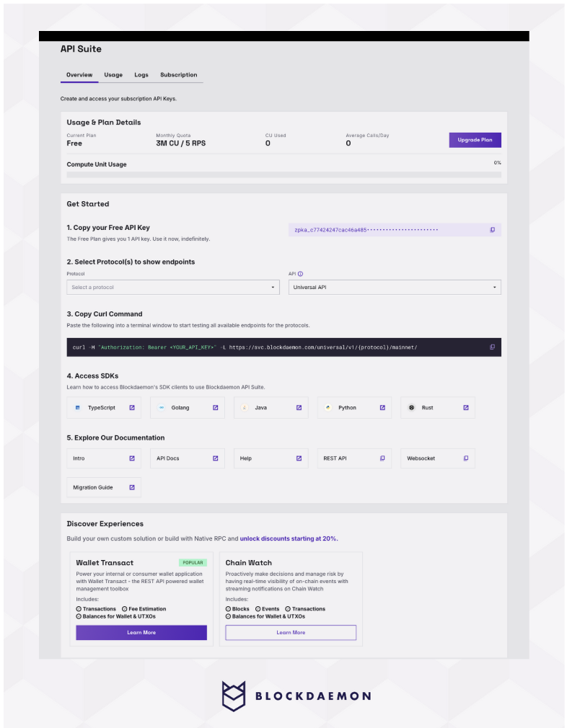Open the Intro documentation card

click(104, 458)
